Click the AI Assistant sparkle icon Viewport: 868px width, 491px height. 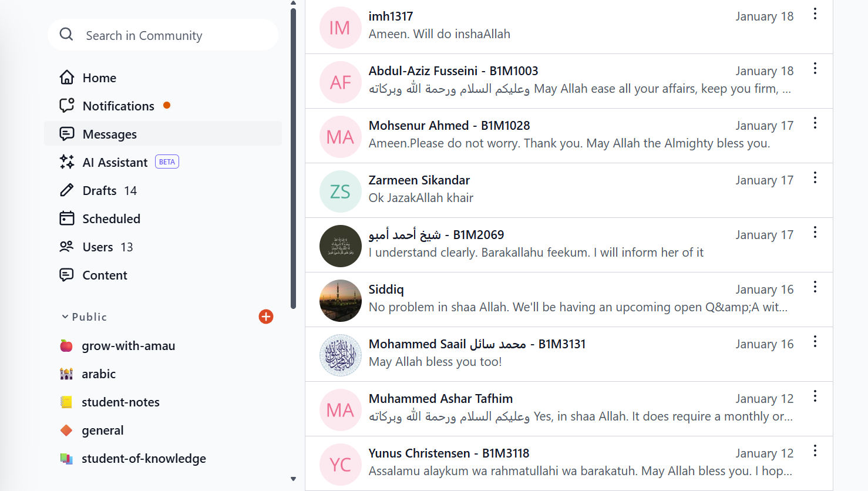coord(67,162)
